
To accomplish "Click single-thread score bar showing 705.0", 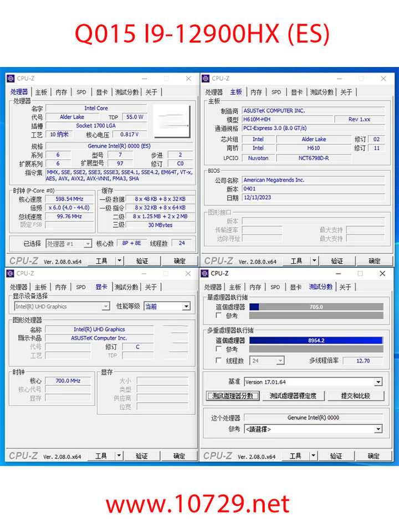I will pos(316,306).
